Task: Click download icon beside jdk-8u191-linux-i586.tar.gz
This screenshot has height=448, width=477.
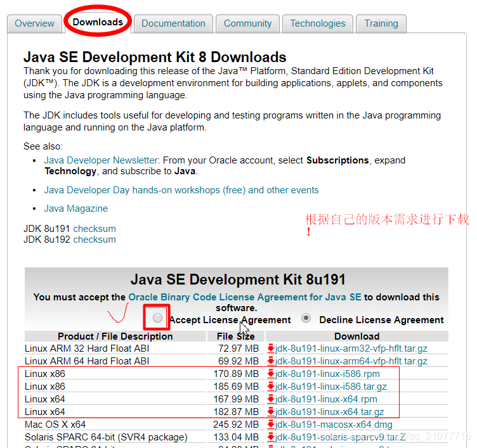Action: [271, 387]
